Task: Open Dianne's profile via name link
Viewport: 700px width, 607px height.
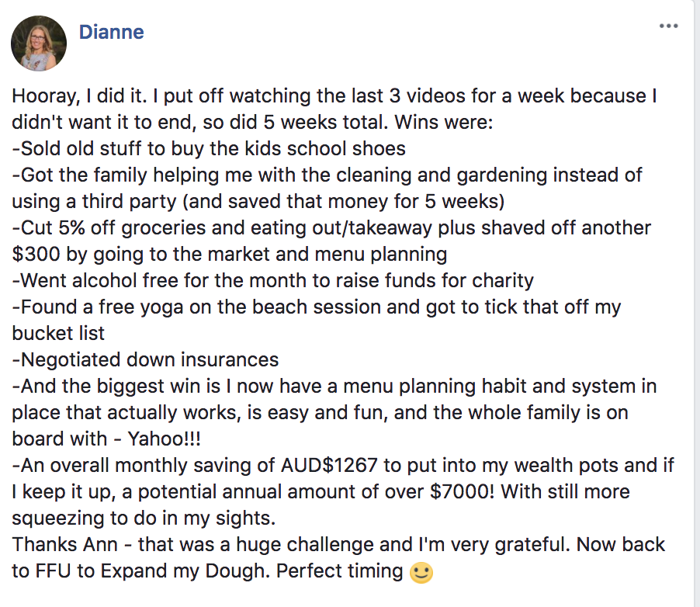Action: coord(111,33)
